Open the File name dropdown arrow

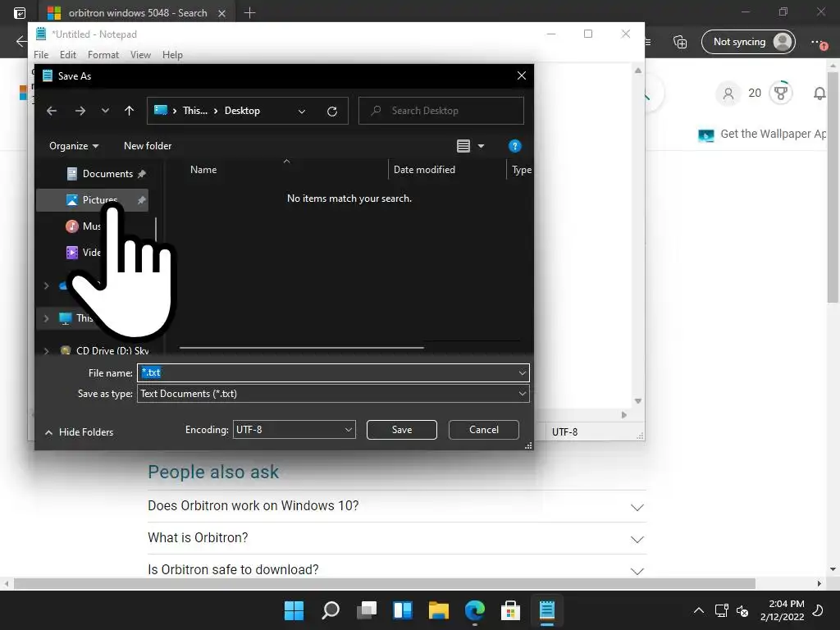[x=522, y=373]
